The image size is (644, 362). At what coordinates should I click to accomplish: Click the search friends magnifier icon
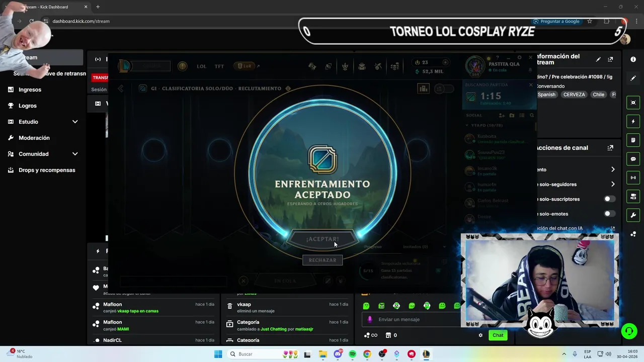coord(532,115)
